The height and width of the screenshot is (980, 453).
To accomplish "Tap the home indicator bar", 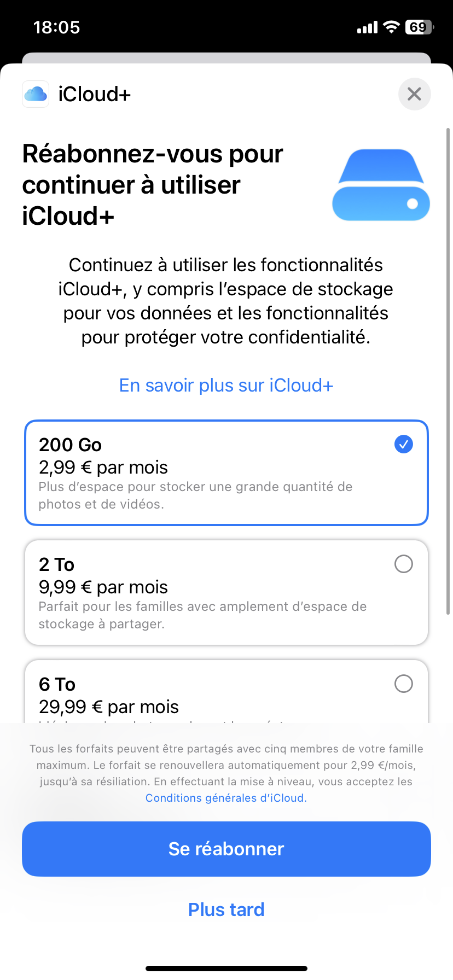I will coord(226,969).
